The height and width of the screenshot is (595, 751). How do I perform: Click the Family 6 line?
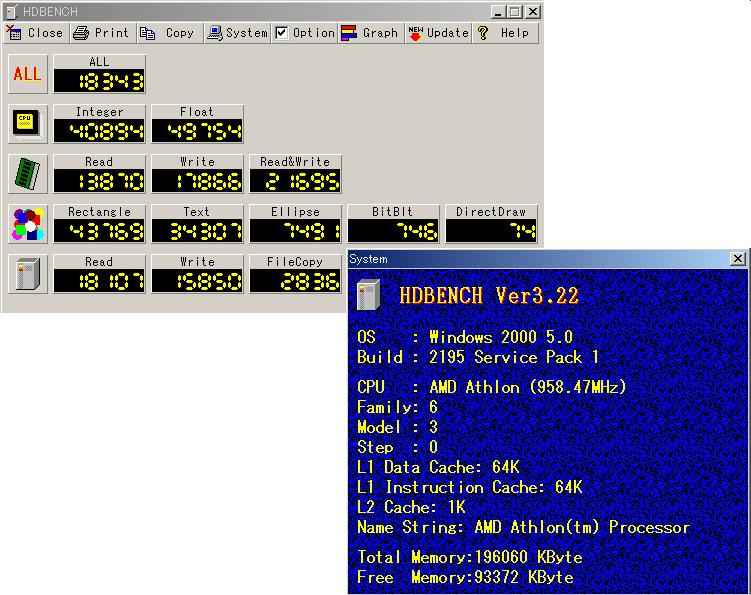398,407
